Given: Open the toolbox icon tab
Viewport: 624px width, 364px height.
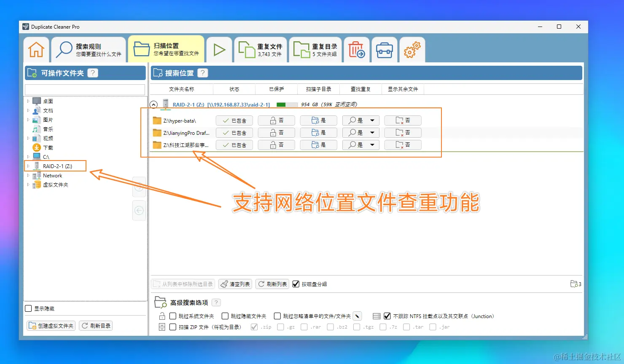Looking at the screenshot, I should (385, 50).
